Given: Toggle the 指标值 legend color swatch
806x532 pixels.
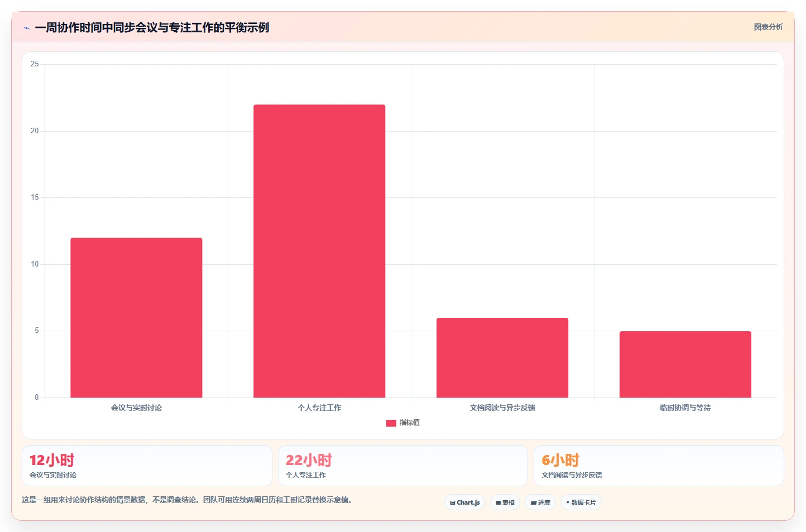Looking at the screenshot, I should tap(391, 423).
